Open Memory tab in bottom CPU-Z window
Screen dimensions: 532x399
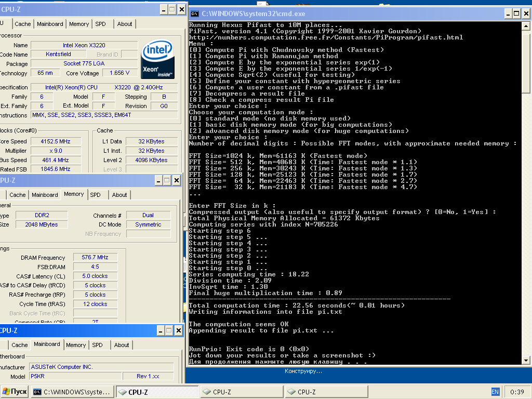(x=76, y=345)
